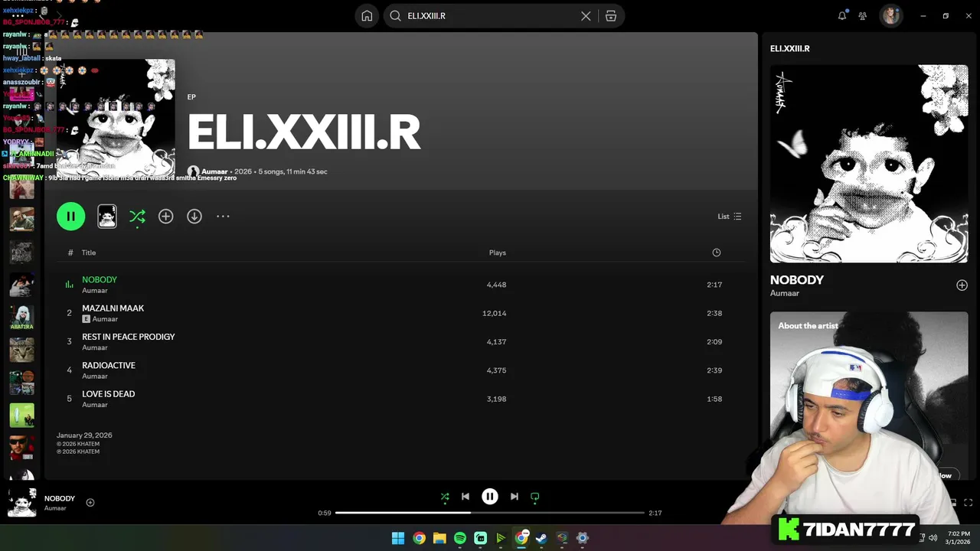
Task: Click the large cover art in the right panel
Action: (x=869, y=164)
